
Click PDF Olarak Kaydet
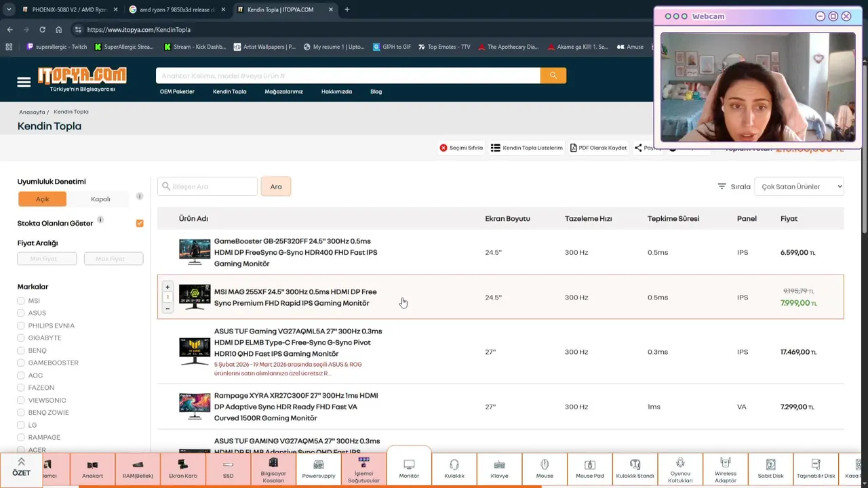tap(598, 148)
